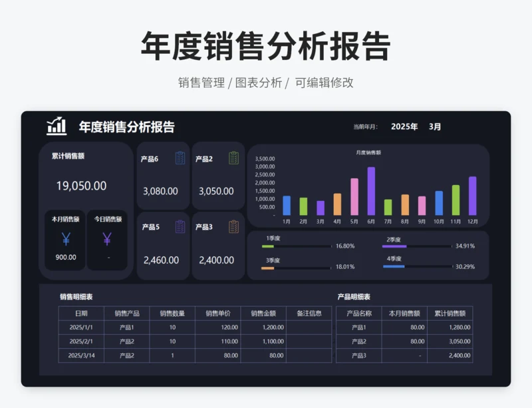Click the 日期 column header
This screenshot has width=532, height=408.
[81, 313]
